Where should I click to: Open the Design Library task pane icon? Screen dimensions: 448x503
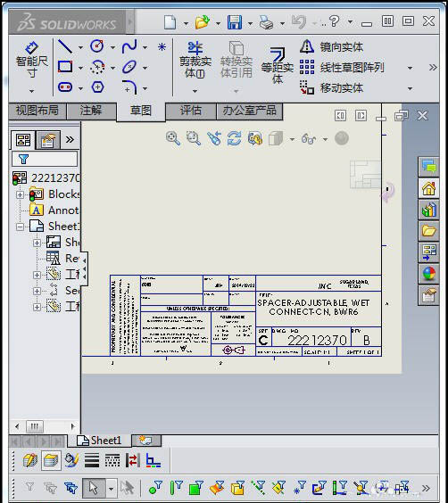coord(428,210)
